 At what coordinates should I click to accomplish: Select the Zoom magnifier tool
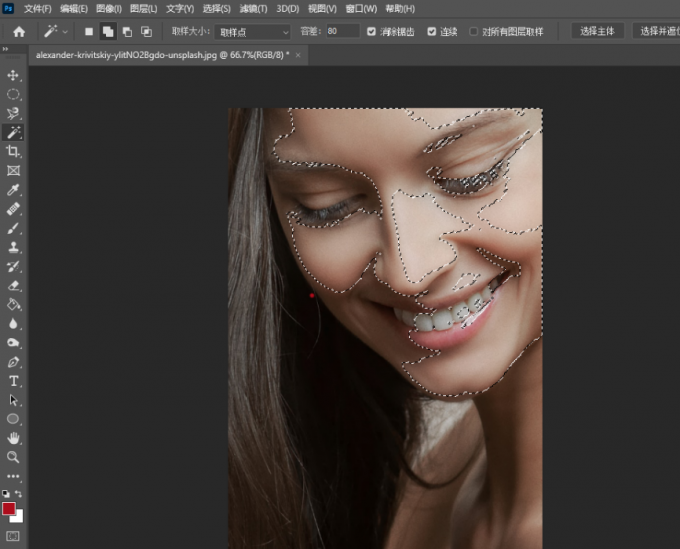click(14, 457)
